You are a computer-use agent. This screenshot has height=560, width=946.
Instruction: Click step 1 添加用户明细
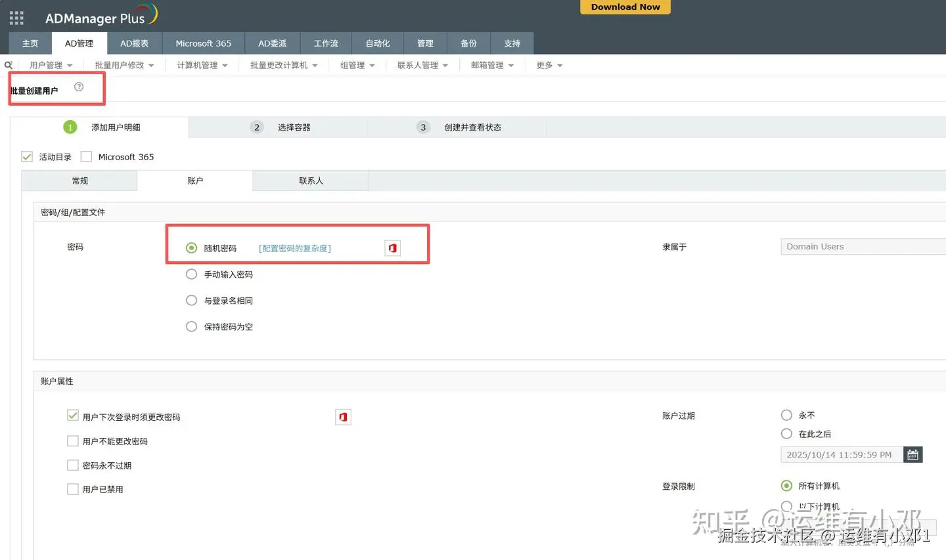coord(102,127)
